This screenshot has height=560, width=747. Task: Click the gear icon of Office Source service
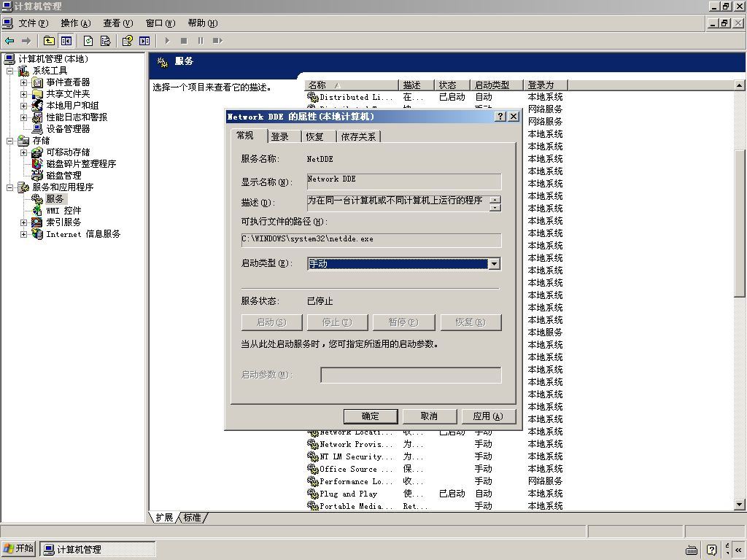click(312, 469)
